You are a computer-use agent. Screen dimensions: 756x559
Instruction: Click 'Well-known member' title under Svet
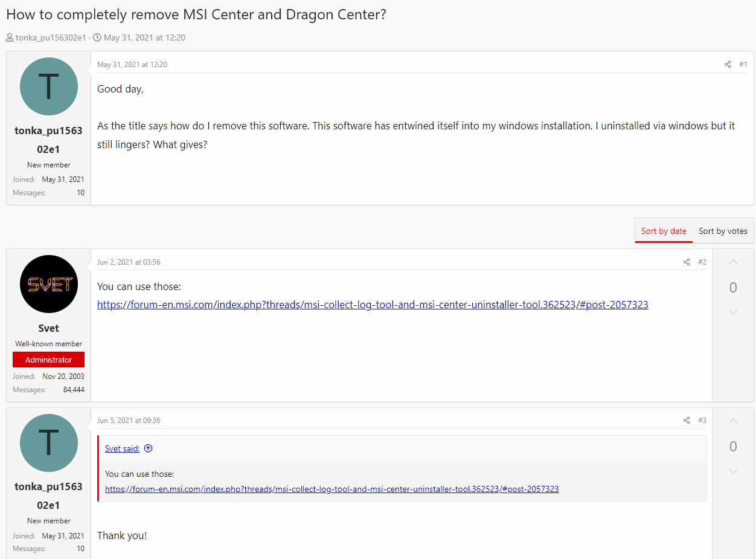(49, 344)
